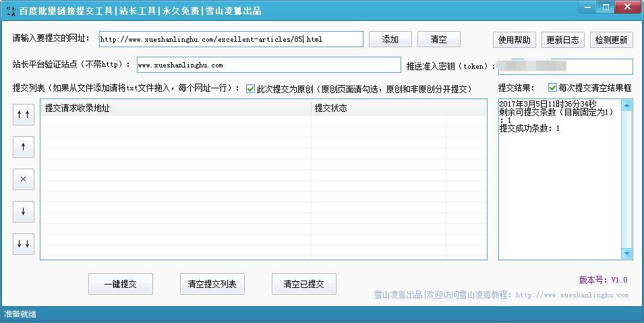Click 提交状态 column header

pos(379,108)
